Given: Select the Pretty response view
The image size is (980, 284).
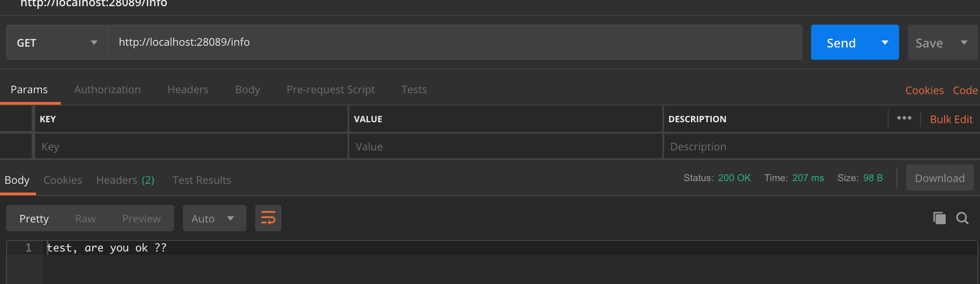Looking at the screenshot, I should click(34, 218).
